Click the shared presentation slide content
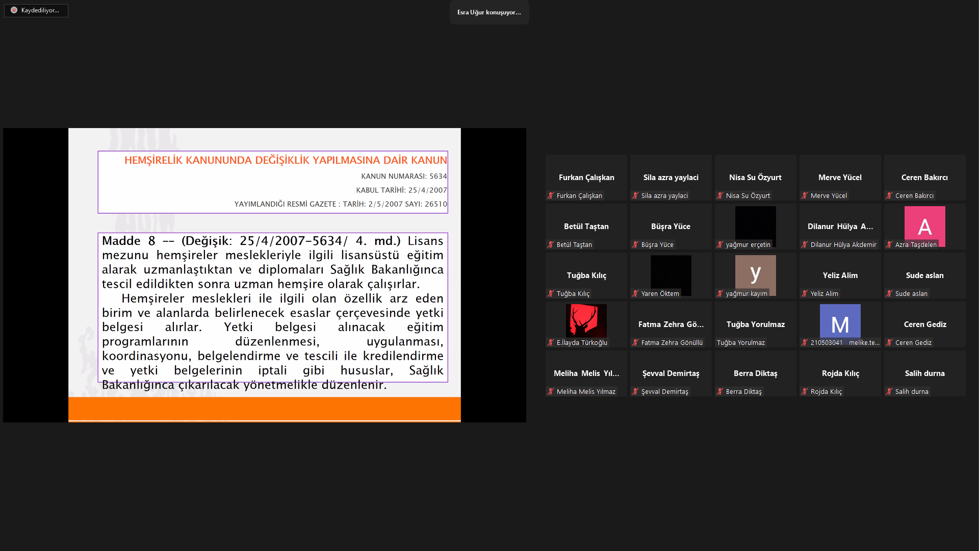The image size is (980, 551). 264,275
